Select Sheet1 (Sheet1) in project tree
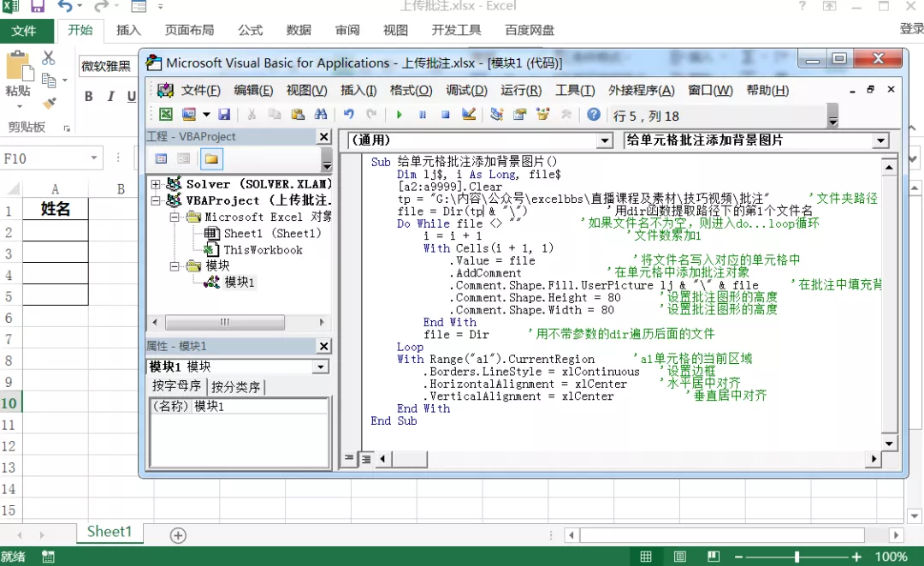 point(272,234)
